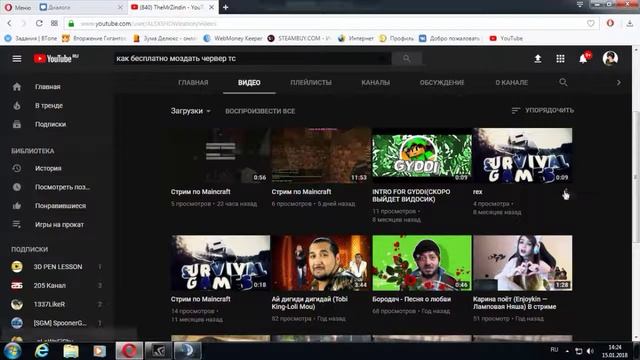Open the YouTube apps grid icon
Viewport: 640px width, 360px height.
pos(560,59)
